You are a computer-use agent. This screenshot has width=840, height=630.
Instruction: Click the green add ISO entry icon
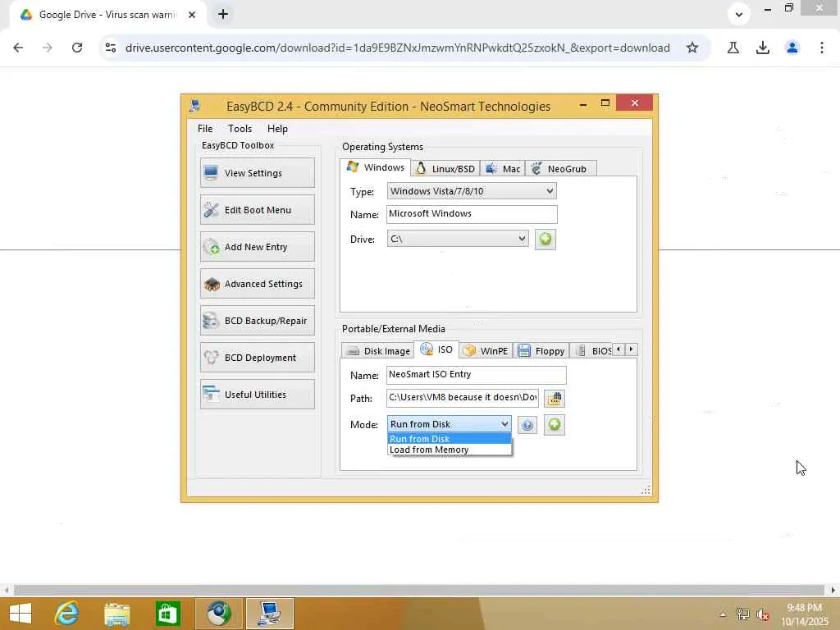(x=555, y=425)
